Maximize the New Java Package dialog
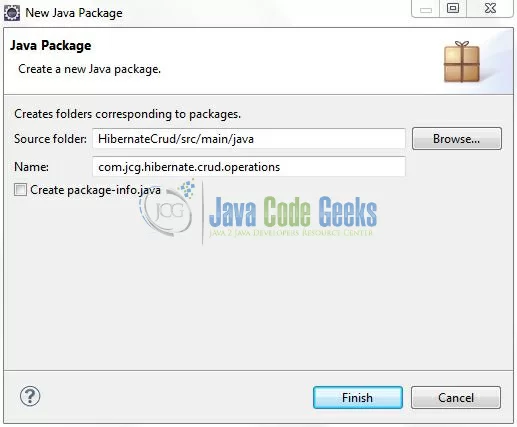 (453, 8)
